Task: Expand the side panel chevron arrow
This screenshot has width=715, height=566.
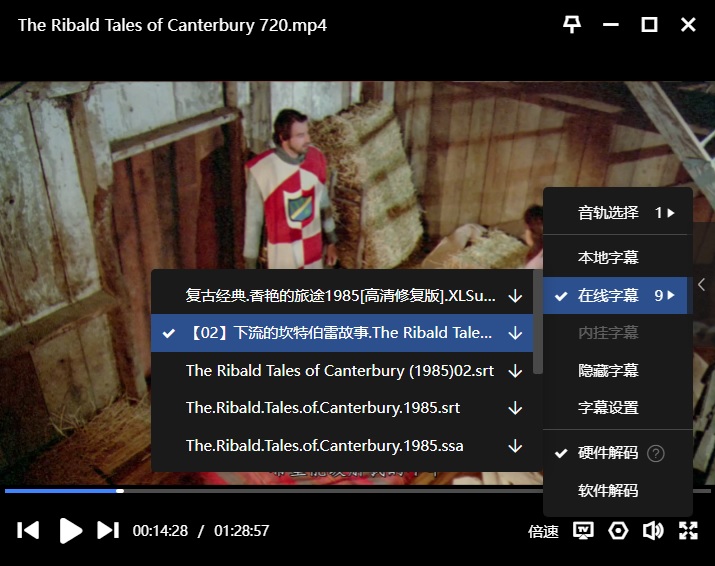Action: [x=701, y=285]
